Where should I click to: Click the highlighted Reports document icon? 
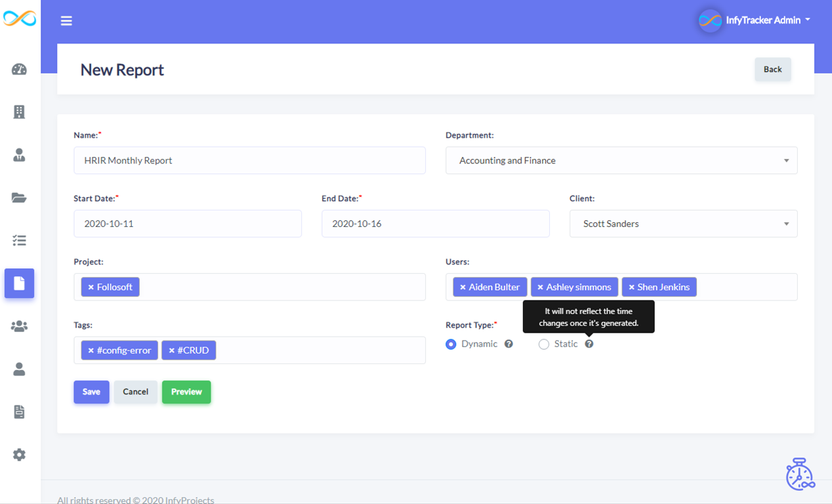[19, 283]
